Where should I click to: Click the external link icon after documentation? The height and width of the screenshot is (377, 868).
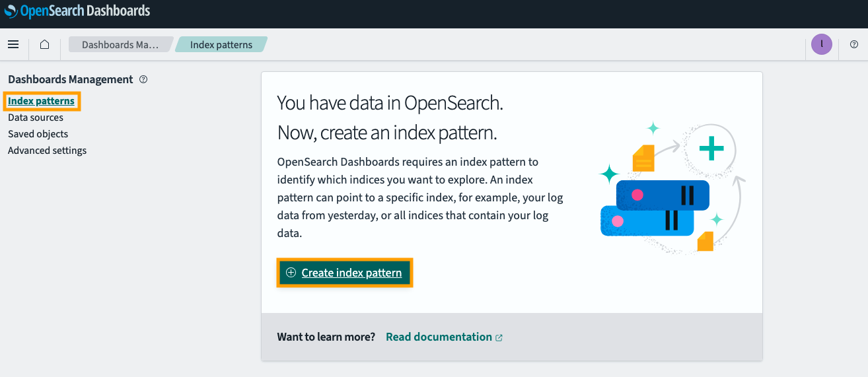(499, 337)
